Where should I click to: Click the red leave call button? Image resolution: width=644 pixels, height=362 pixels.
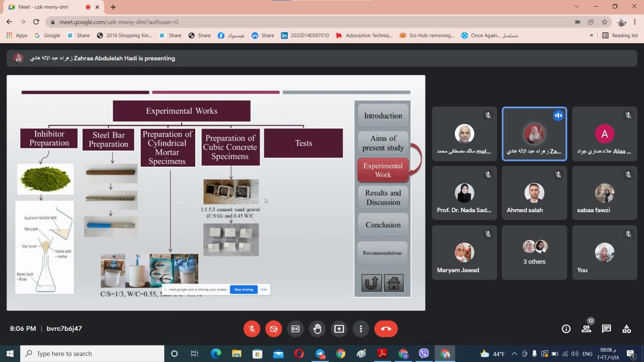(x=386, y=329)
